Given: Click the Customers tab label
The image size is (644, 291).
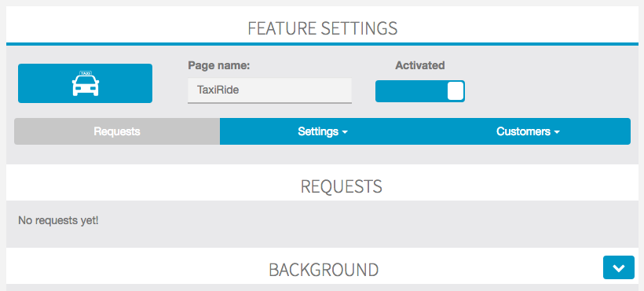Looking at the screenshot, I should click(523, 131).
